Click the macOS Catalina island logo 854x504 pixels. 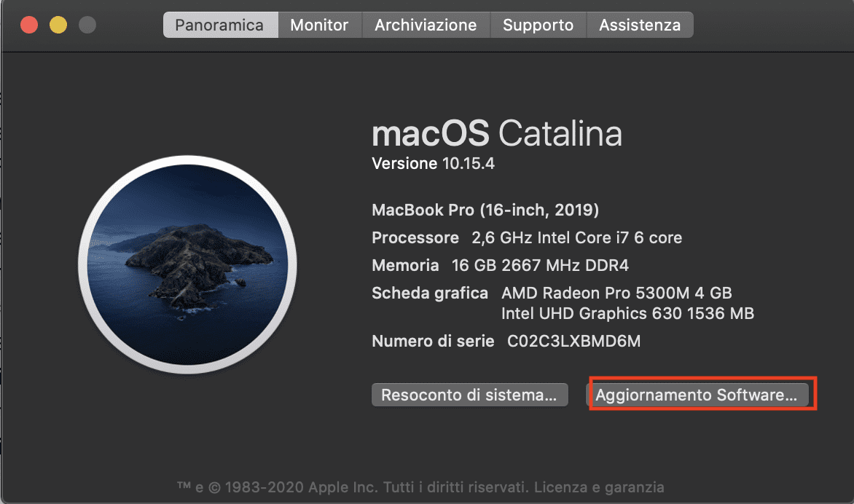tap(187, 265)
